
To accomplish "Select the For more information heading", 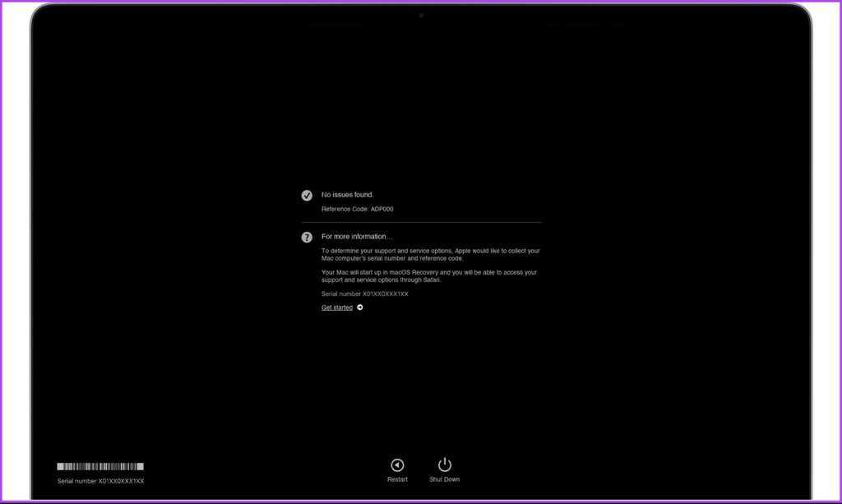I will (357, 237).
